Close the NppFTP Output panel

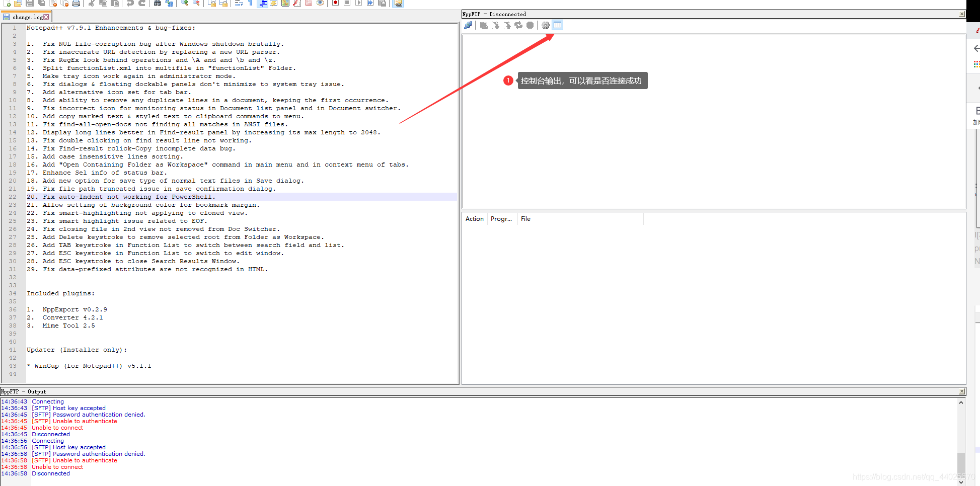pyautogui.click(x=962, y=391)
